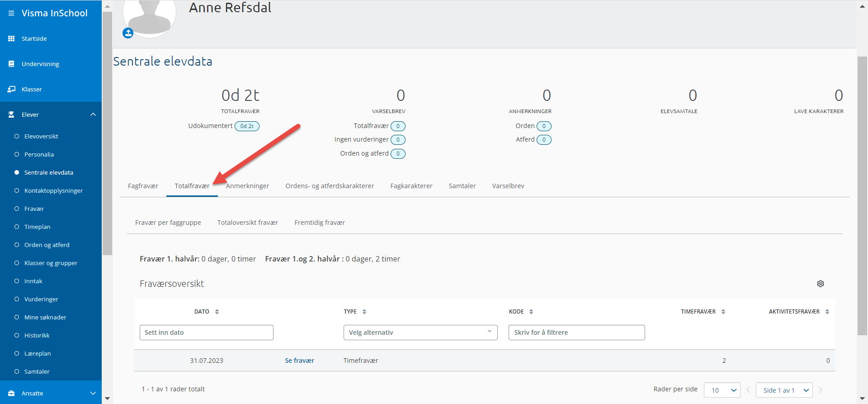Sort by AKTIVITETSFRAVÆR column arrows
Image resolution: width=868 pixels, height=404 pixels.
[x=827, y=312]
